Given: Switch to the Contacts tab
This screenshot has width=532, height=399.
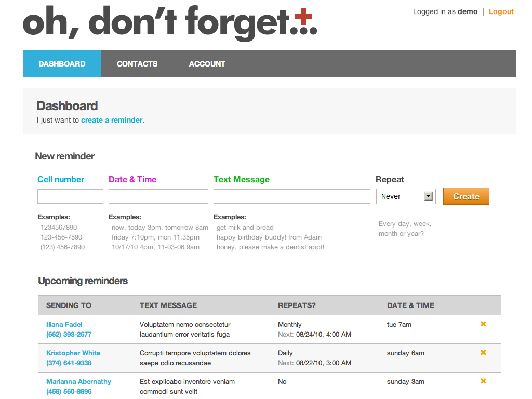Looking at the screenshot, I should pyautogui.click(x=137, y=64).
